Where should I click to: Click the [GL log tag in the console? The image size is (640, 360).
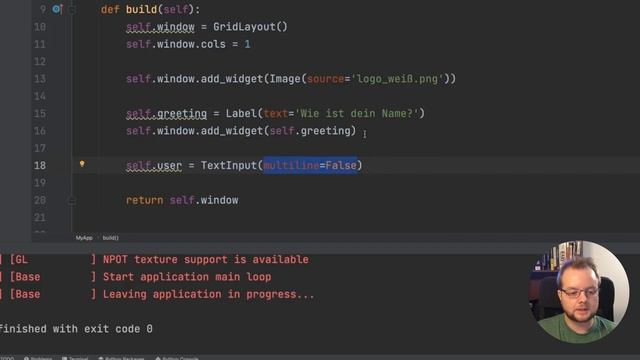click(x=19, y=260)
